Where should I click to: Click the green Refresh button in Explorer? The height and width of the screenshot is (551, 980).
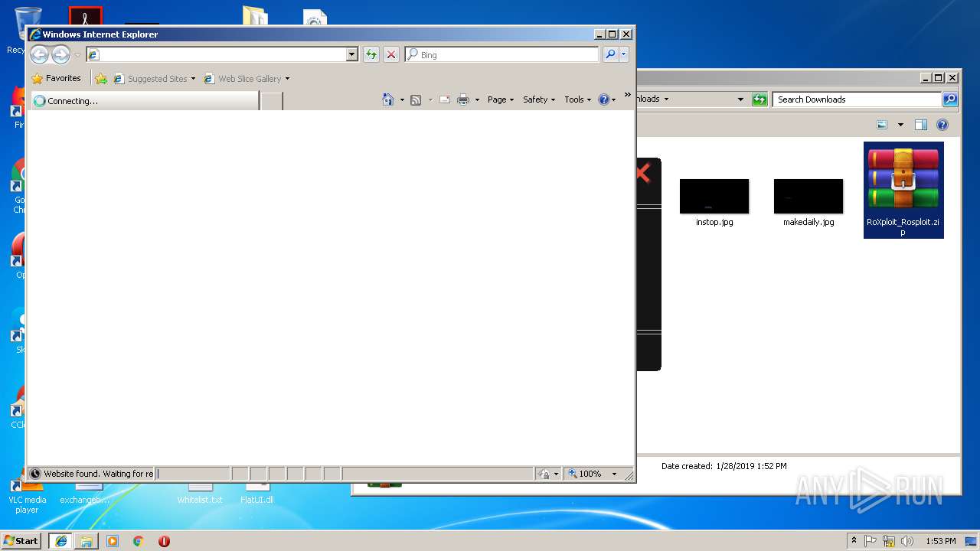[x=759, y=99]
